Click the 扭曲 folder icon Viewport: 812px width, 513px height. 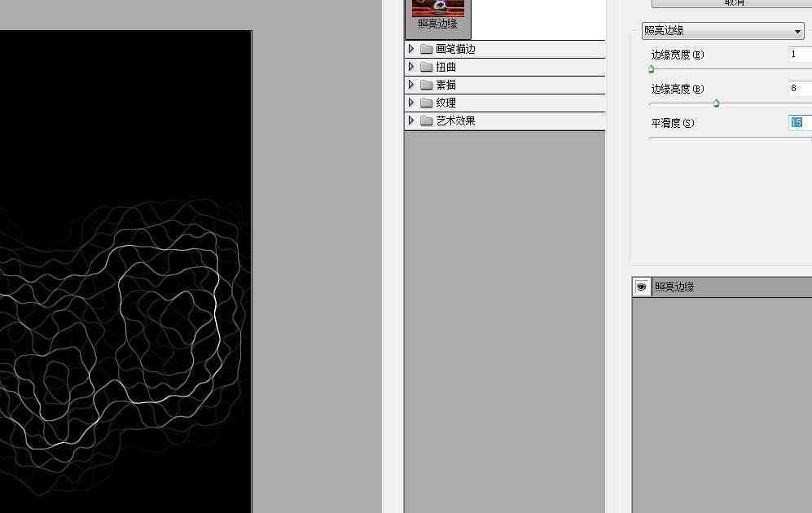tap(426, 67)
